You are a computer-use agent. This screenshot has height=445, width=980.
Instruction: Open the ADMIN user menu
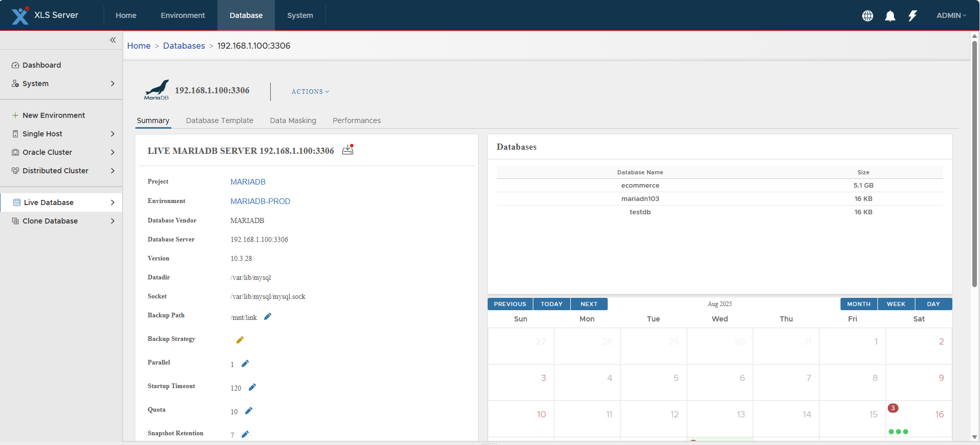click(x=951, y=15)
